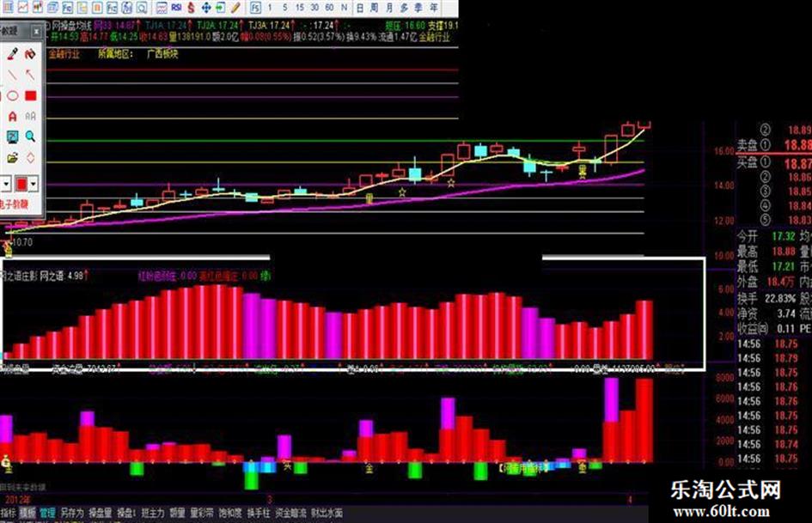Select the 财出水面 indicator tab
The width and height of the screenshot is (812, 523).
[x=327, y=513]
